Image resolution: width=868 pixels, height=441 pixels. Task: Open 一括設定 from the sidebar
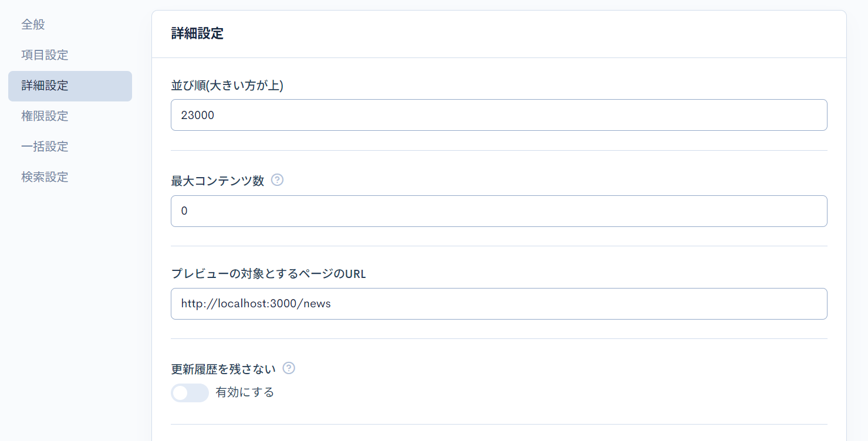tap(45, 147)
